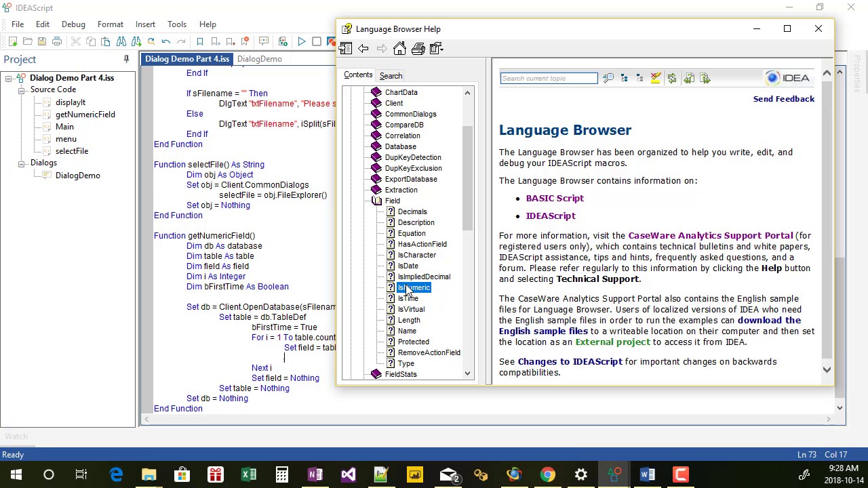The image size is (868, 488).
Task: Open the HasActionField help topic
Action: click(422, 244)
